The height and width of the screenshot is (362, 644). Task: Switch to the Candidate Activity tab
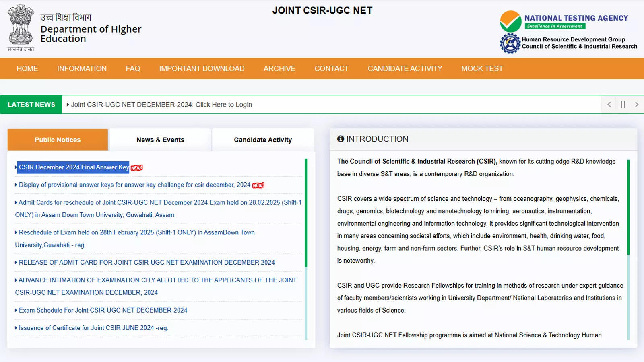click(263, 140)
